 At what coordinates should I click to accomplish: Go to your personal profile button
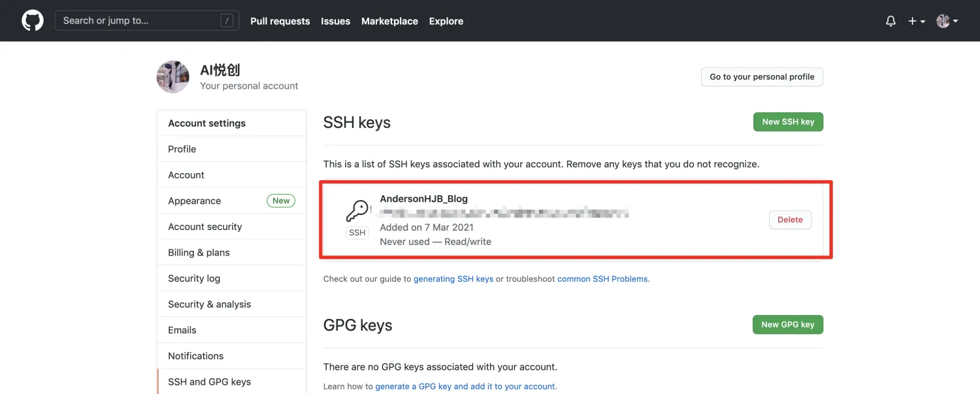(762, 76)
